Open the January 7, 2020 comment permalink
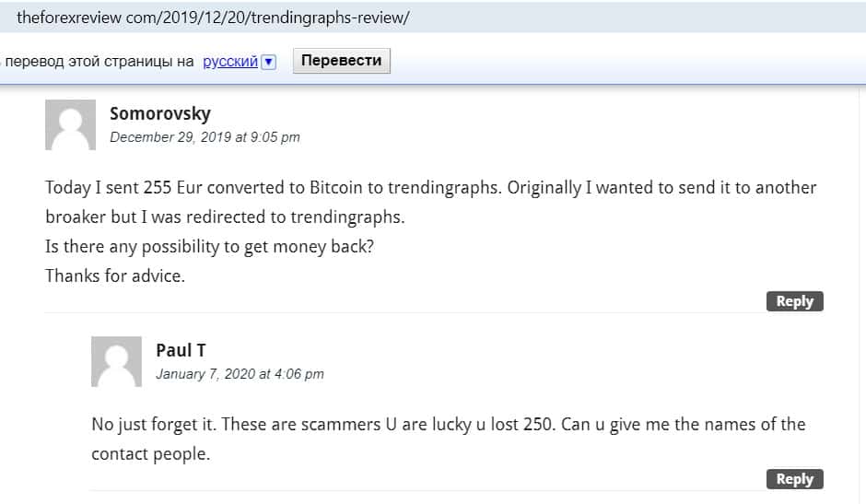866x504 pixels. point(240,374)
